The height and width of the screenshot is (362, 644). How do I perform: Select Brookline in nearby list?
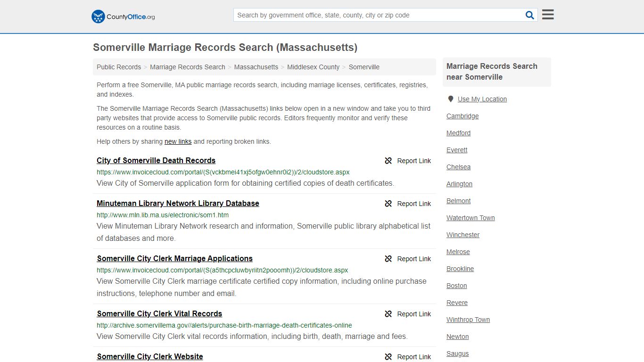pos(460,269)
